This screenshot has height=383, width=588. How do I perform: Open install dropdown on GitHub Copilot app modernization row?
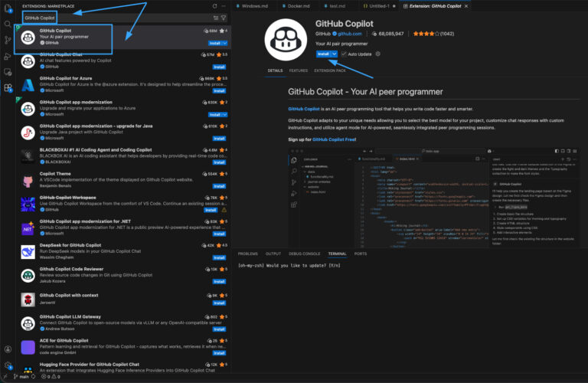coord(224,115)
